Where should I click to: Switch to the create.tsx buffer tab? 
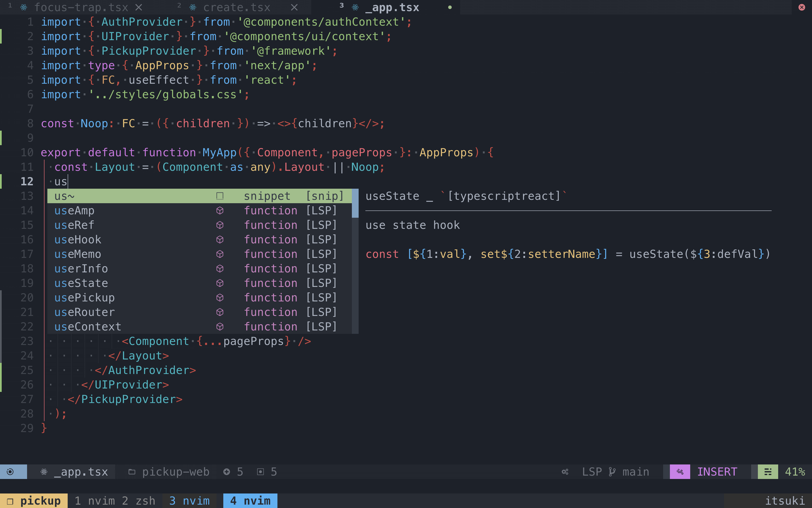(237, 7)
